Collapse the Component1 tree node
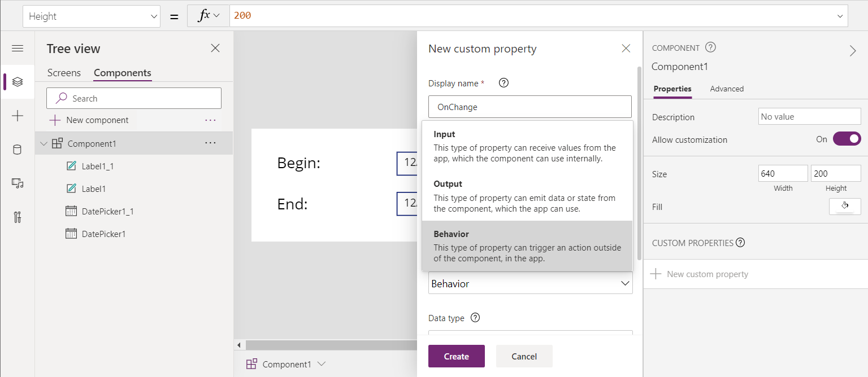The height and width of the screenshot is (377, 868). point(44,144)
